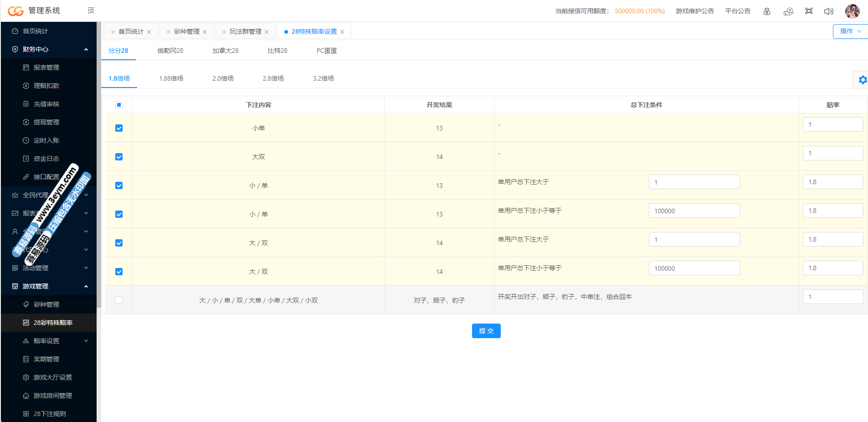Open 游戏大厅设置 in the sidebar
Image resolution: width=868 pixels, height=422 pixels.
click(x=52, y=377)
